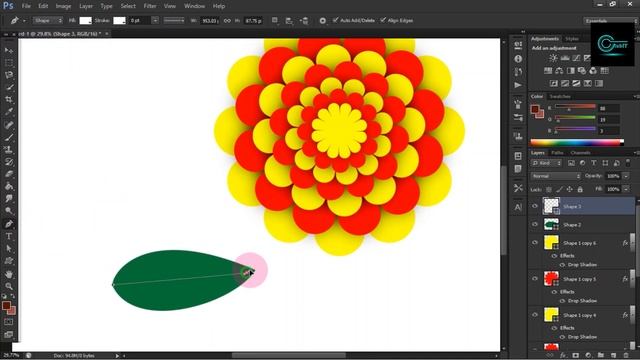The image size is (640, 360).
Task: Click link width and height icon
Action: [x=227, y=20]
